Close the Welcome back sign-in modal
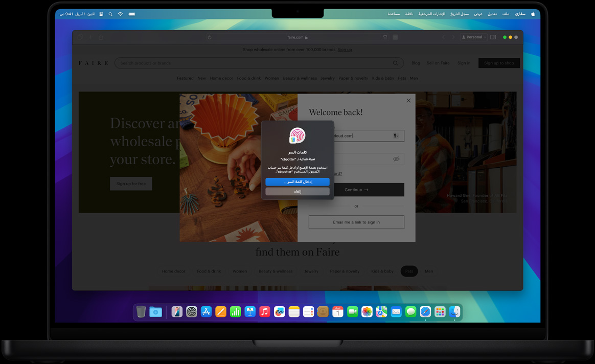 408,101
